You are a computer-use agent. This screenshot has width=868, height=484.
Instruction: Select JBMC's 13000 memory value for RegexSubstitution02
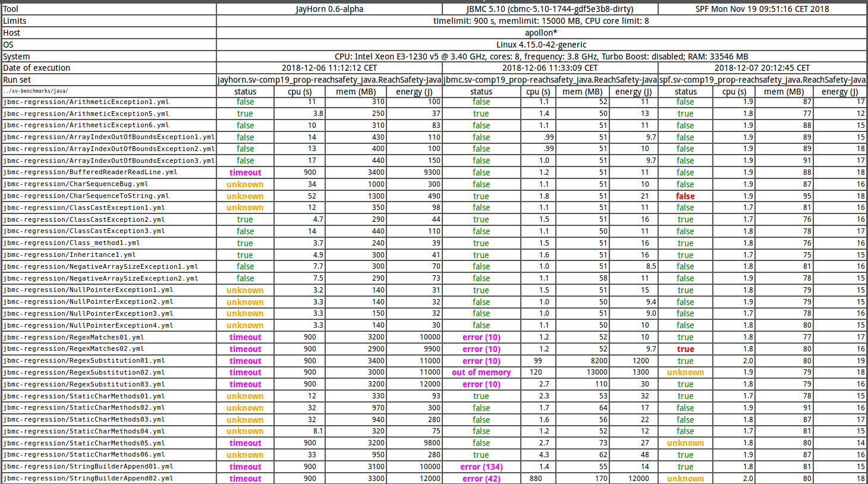pos(597,372)
